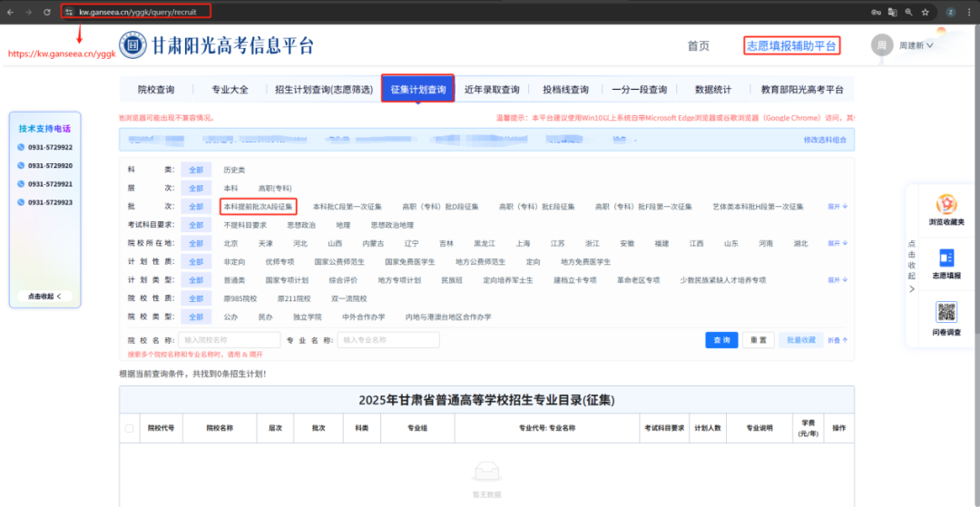Select 历史类 category option
This screenshot has height=507, width=980.
[x=234, y=170]
